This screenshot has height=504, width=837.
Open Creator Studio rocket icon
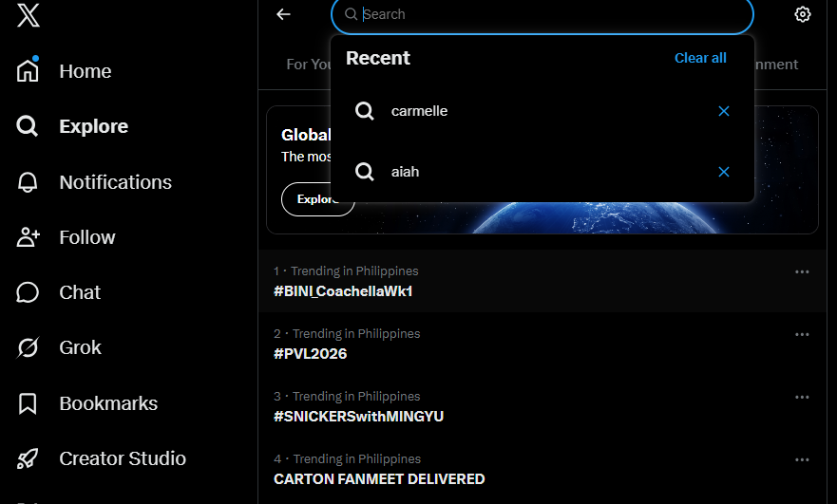(x=28, y=458)
